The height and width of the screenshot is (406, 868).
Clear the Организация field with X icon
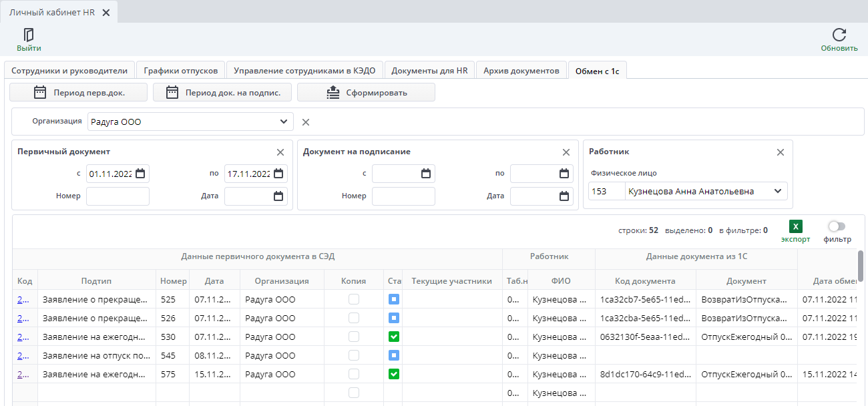tap(306, 122)
